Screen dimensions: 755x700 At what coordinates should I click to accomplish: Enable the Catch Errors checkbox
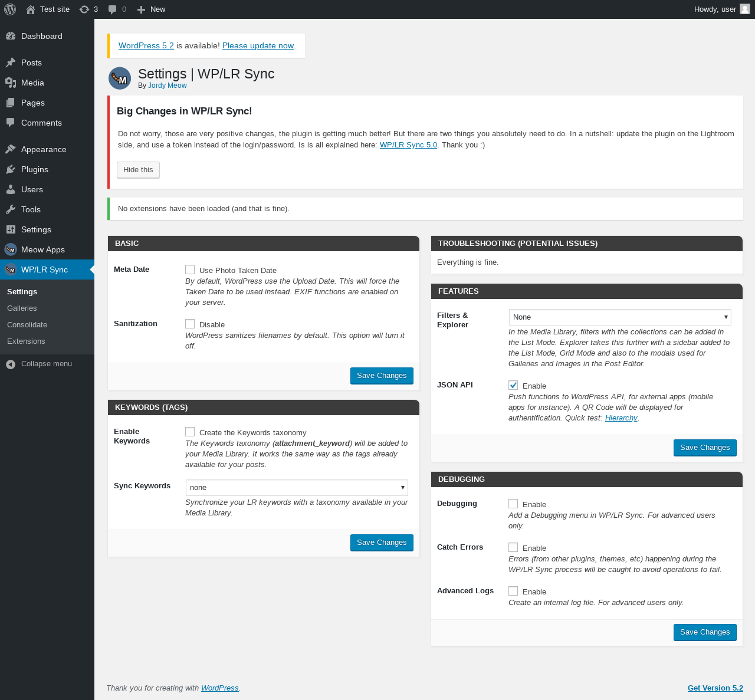(x=513, y=547)
